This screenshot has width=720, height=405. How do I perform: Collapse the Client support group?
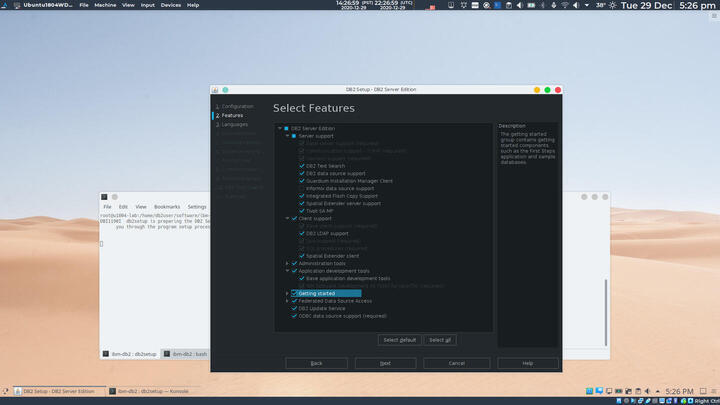point(287,219)
